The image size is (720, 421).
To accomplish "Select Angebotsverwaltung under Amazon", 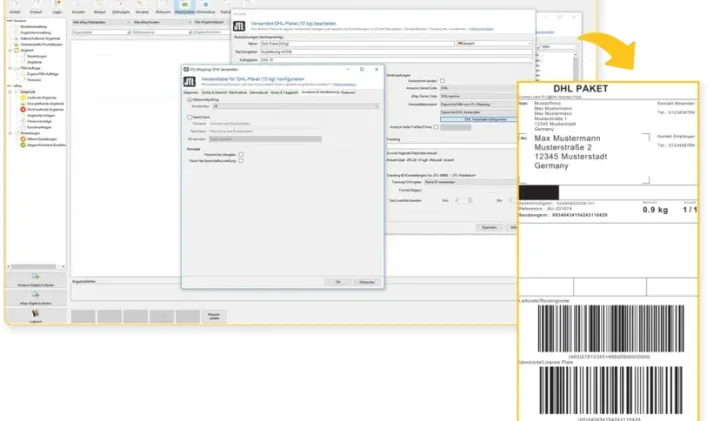I will point(36,33).
